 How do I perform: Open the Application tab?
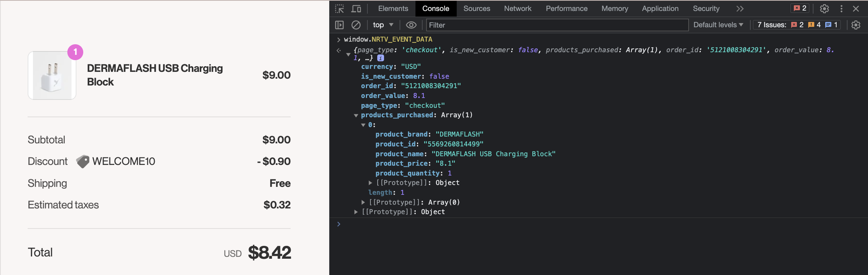pos(660,9)
